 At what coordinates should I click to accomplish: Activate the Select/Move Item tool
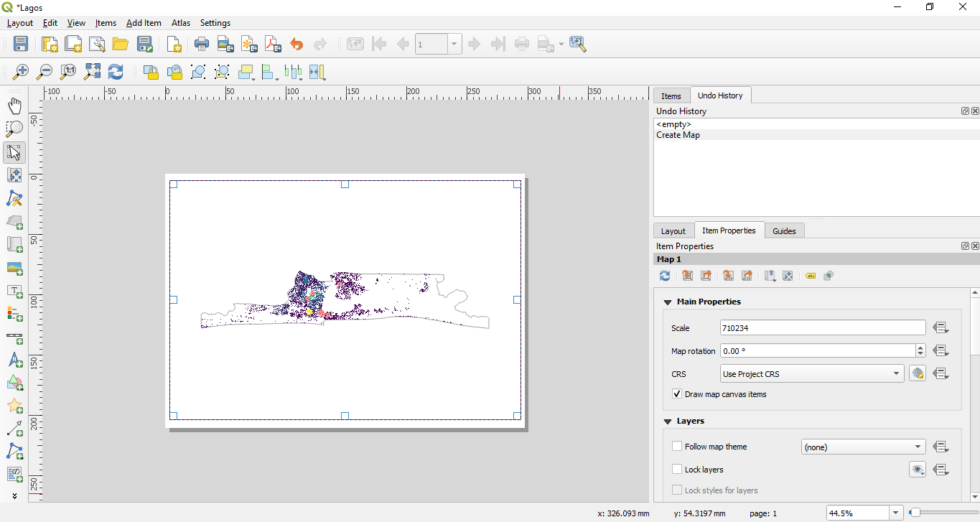(x=14, y=152)
